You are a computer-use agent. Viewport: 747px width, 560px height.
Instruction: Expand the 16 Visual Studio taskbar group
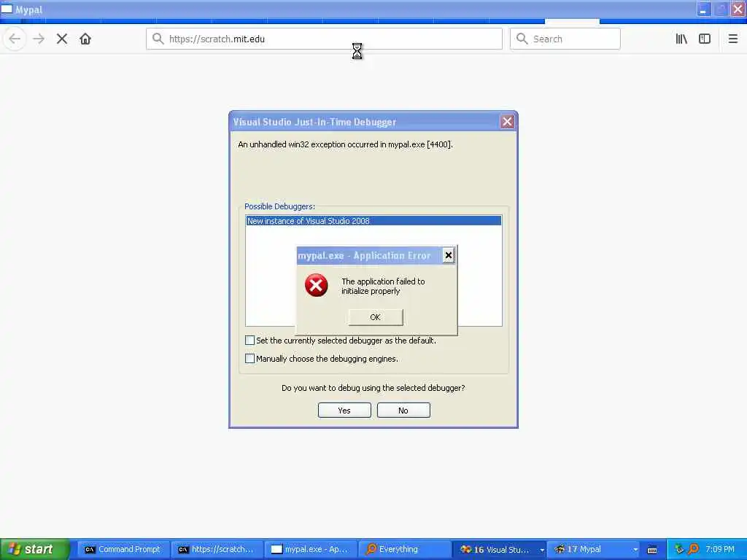[498, 549]
